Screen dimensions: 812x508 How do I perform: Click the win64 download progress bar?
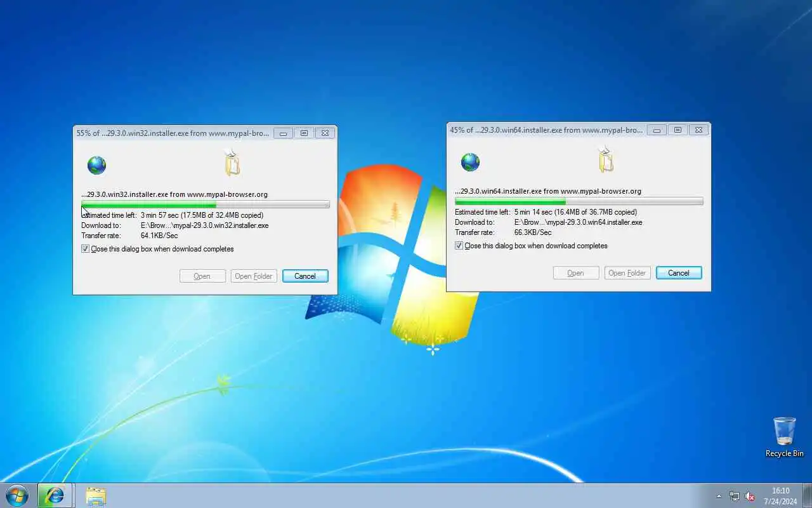click(x=579, y=201)
